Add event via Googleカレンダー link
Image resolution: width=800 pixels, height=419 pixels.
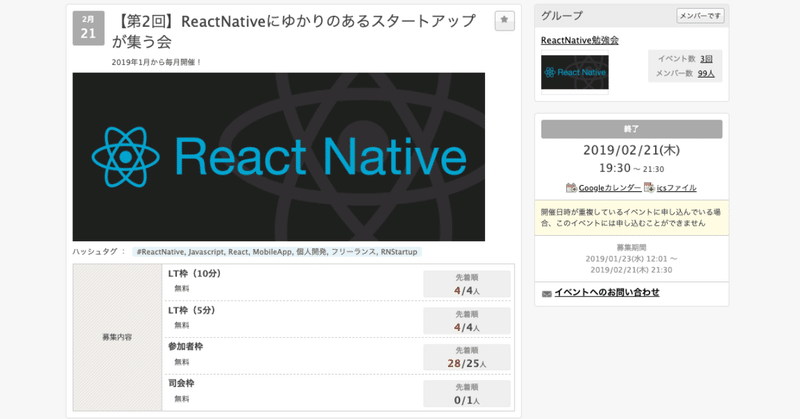610,188
